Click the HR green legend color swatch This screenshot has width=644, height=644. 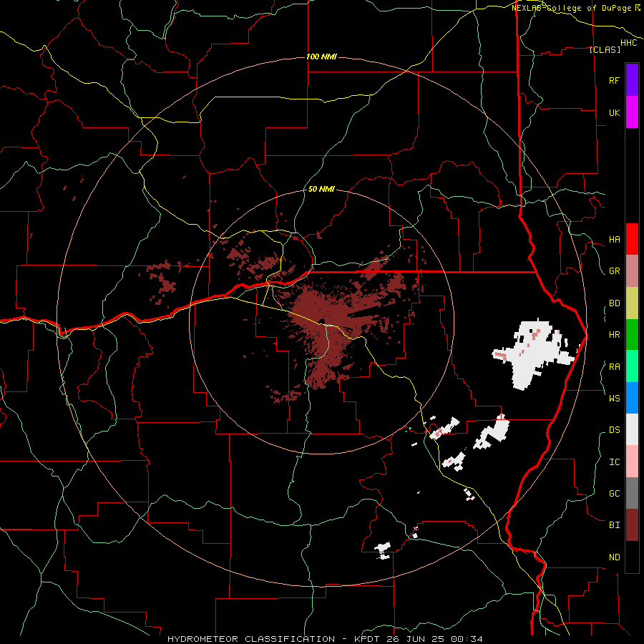632,335
